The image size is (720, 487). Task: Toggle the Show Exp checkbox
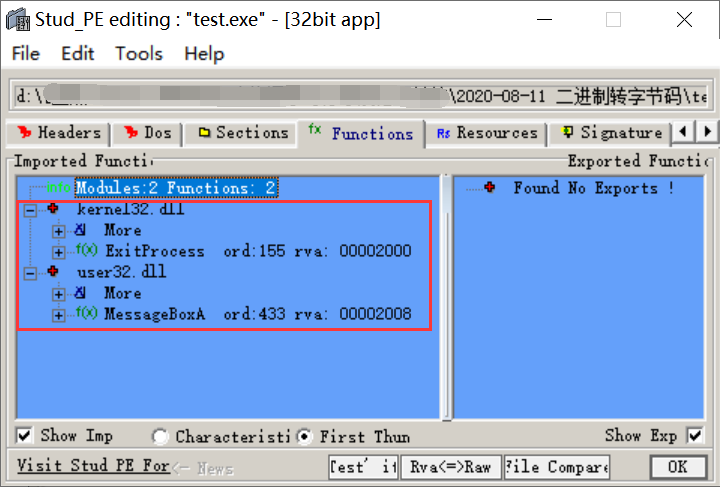[x=695, y=435]
